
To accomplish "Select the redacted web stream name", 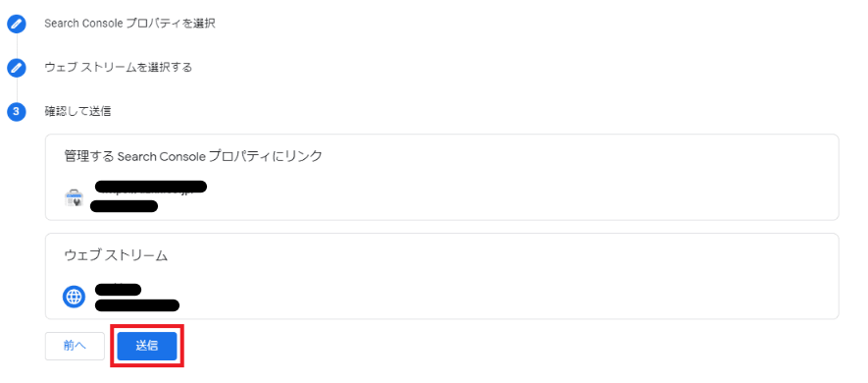I will 118,290.
